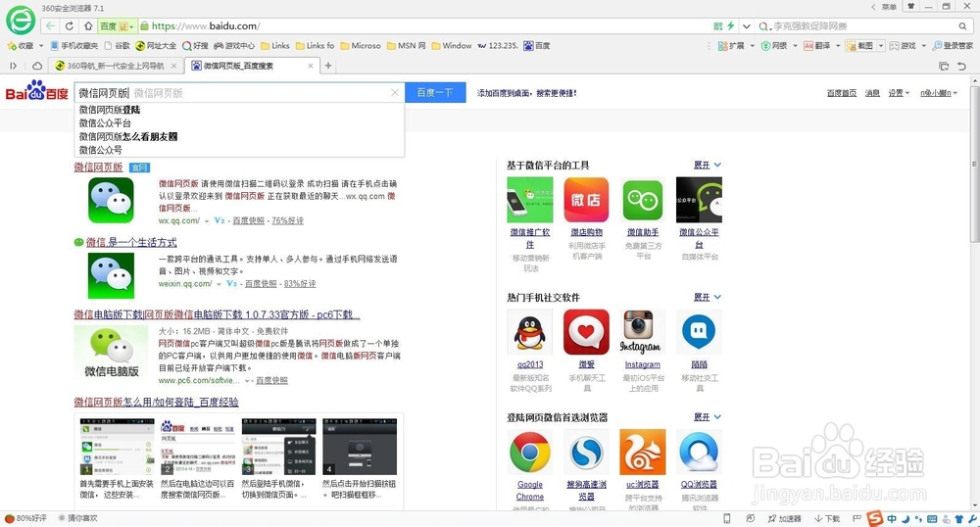
Task: Open the address bar history dropdown arrow
Action: tap(746, 26)
